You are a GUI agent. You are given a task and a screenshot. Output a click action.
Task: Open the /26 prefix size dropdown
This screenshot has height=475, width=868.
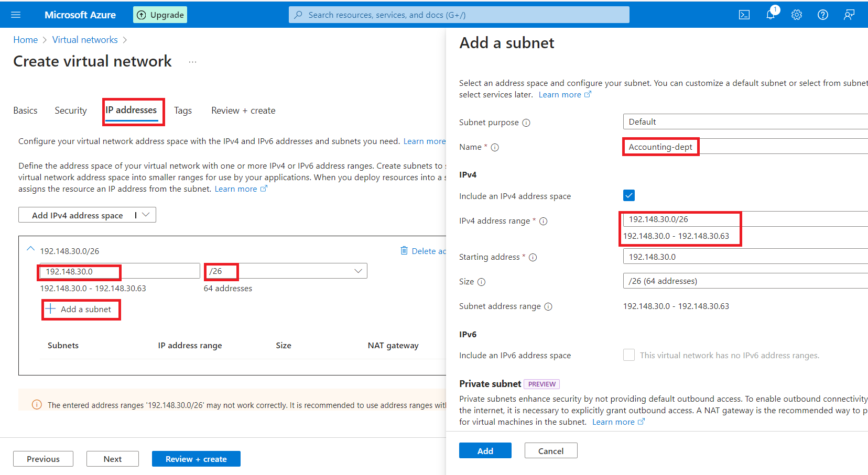pyautogui.click(x=358, y=271)
